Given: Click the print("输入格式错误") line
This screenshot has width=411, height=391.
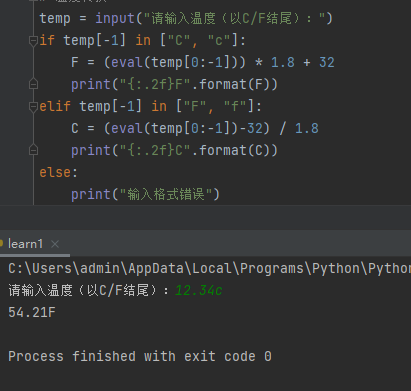Looking at the screenshot, I should tap(146, 194).
